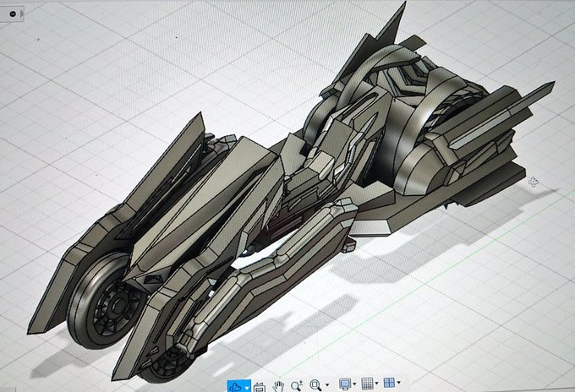575x392 pixels.
Task: Expand the Viewports dropdown arrow
Action: (x=398, y=383)
